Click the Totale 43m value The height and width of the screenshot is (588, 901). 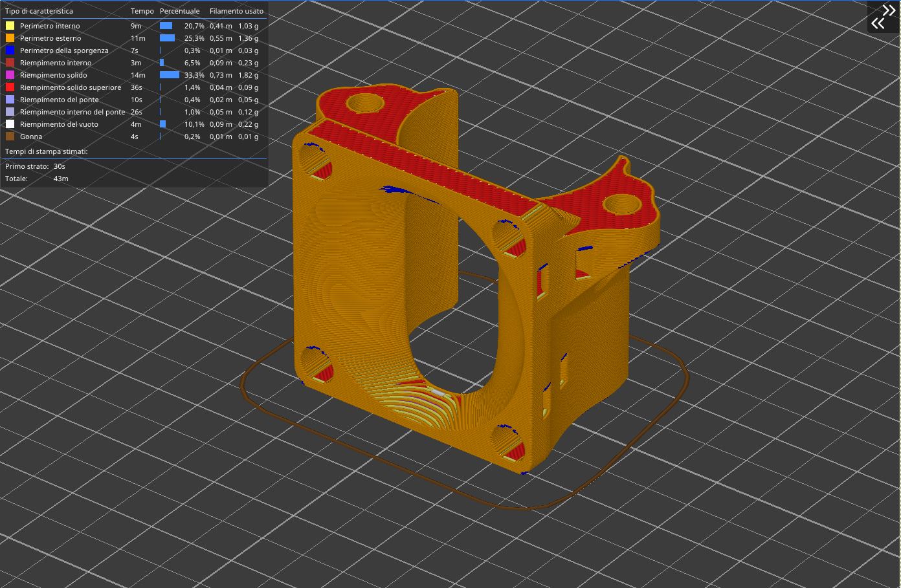pyautogui.click(x=61, y=179)
